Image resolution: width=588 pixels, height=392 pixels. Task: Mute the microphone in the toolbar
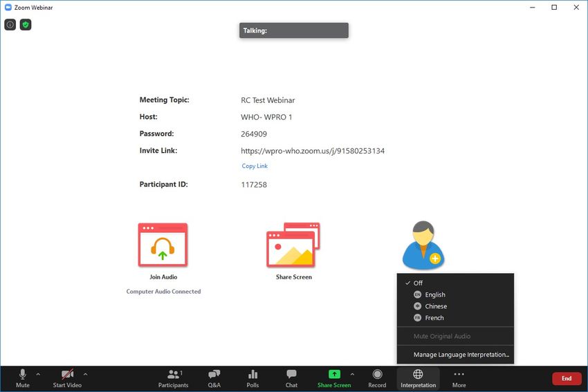pos(23,378)
